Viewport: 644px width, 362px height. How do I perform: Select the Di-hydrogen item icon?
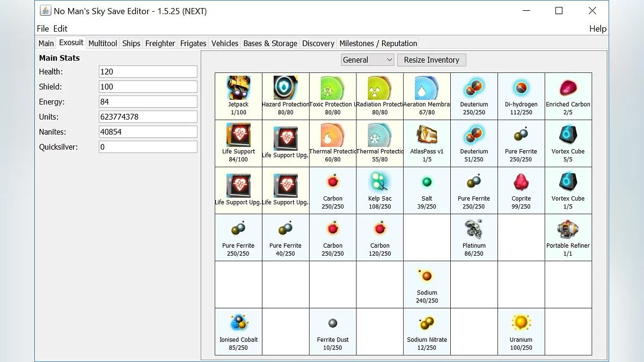[521, 87]
